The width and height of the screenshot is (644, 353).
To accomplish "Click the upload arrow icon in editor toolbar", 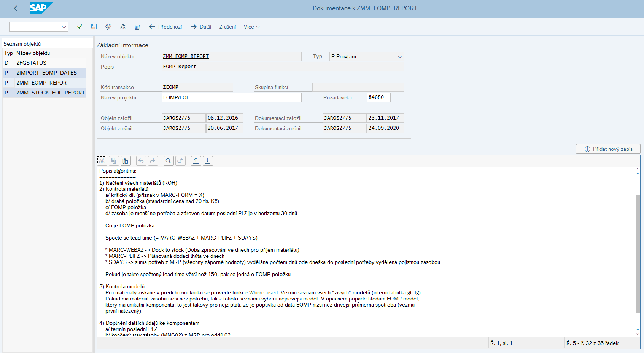I will tap(196, 161).
